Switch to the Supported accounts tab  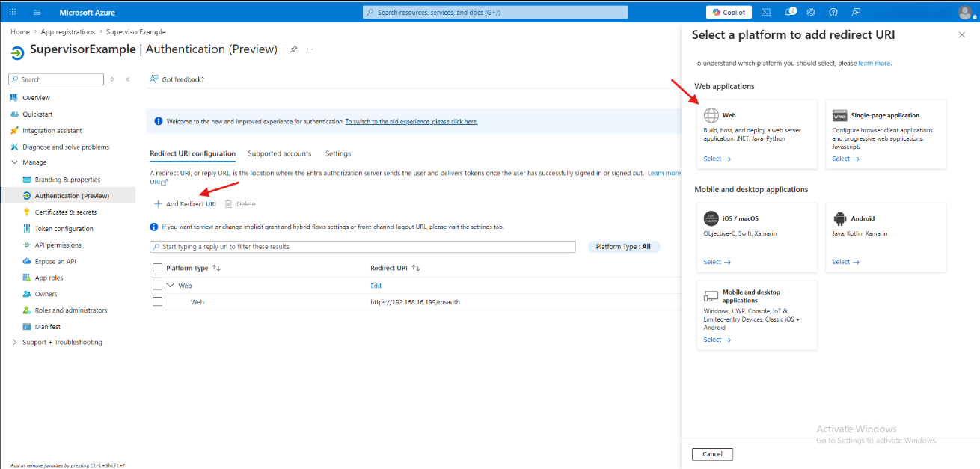coord(280,153)
